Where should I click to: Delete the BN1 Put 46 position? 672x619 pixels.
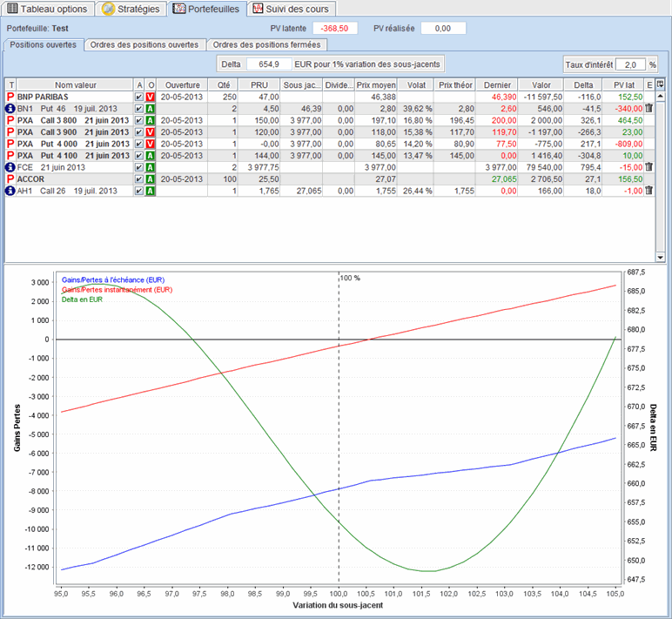(648, 108)
